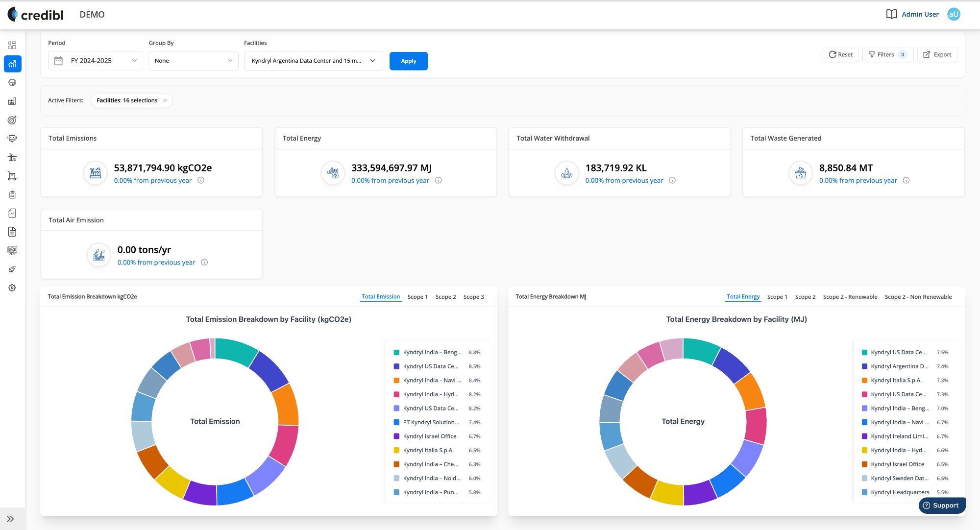Open the settings gear sidebar icon
This screenshot has height=530, width=980.
tap(12, 288)
